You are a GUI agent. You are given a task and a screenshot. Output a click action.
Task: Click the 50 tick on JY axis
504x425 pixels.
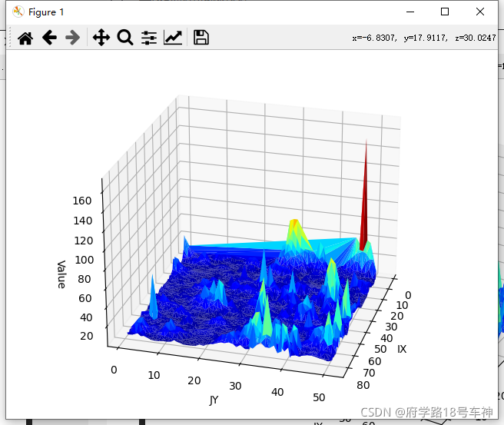click(319, 397)
